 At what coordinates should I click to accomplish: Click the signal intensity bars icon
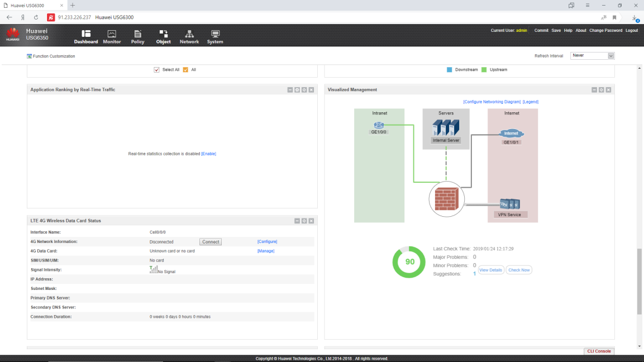[x=154, y=270]
